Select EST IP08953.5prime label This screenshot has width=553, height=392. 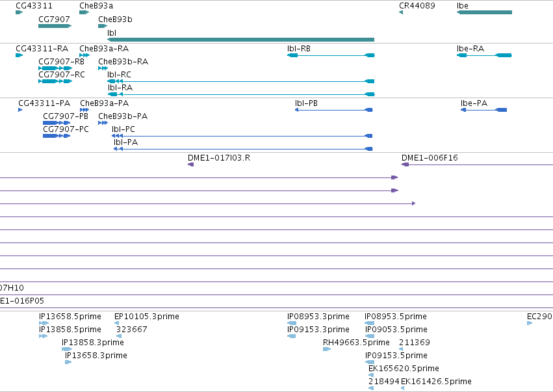pyautogui.click(x=396, y=317)
